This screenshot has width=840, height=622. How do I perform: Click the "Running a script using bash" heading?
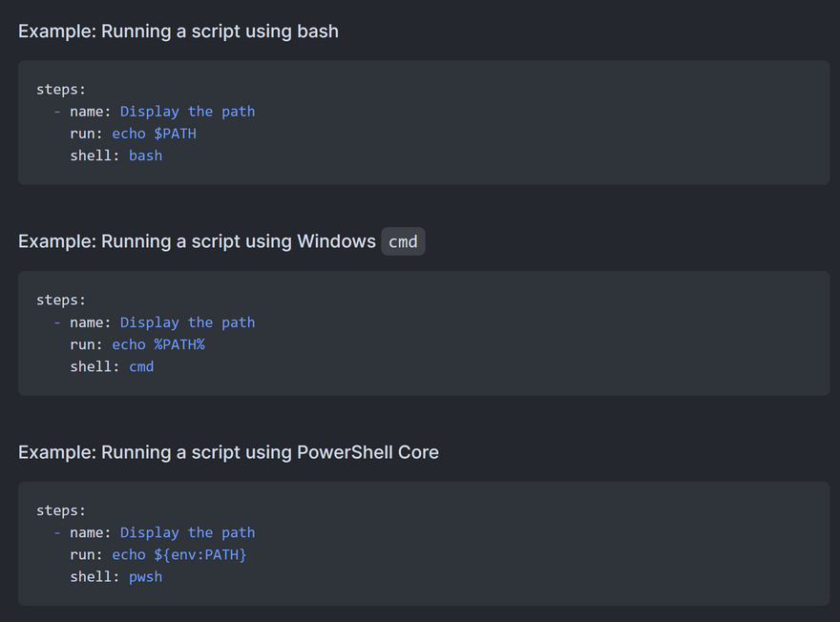(x=178, y=31)
